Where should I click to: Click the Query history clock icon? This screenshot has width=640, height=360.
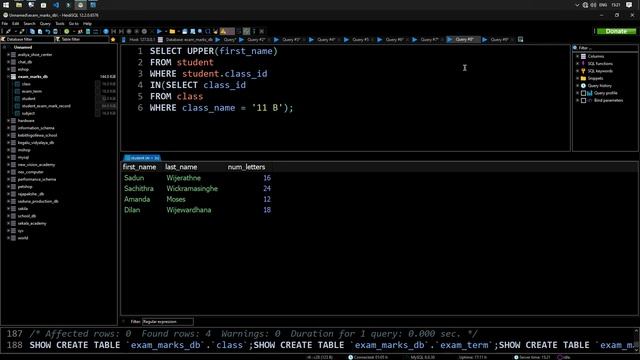(x=584, y=86)
